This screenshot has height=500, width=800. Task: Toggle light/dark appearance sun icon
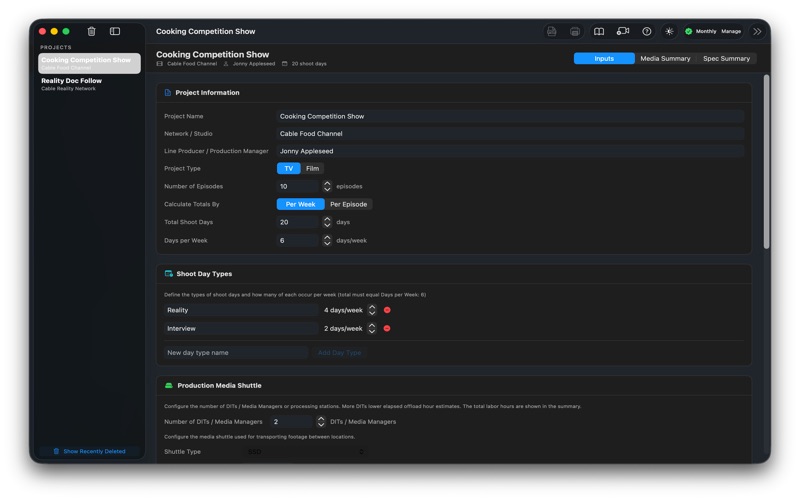coord(669,31)
